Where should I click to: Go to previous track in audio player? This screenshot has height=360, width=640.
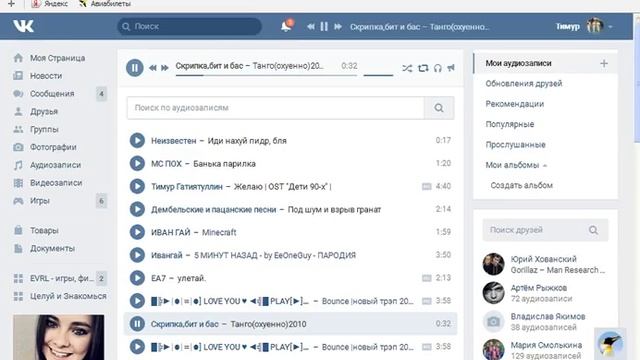tap(153, 68)
